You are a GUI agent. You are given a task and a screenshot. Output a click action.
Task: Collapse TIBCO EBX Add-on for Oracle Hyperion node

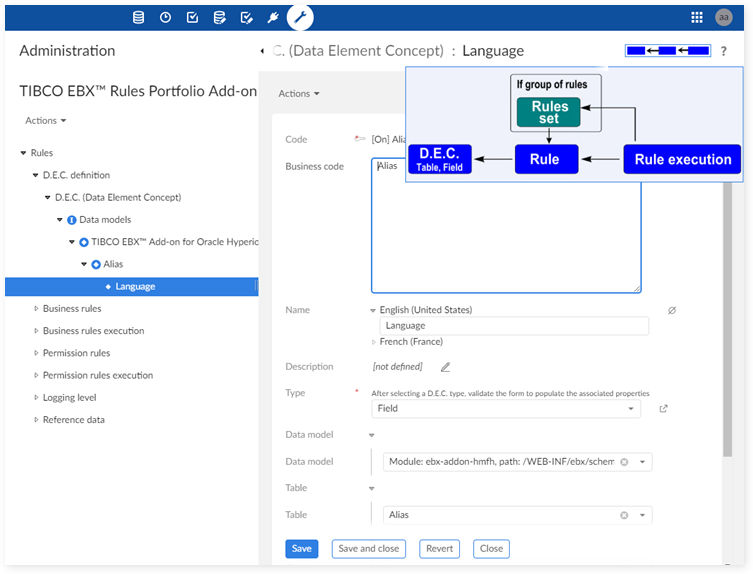(72, 242)
